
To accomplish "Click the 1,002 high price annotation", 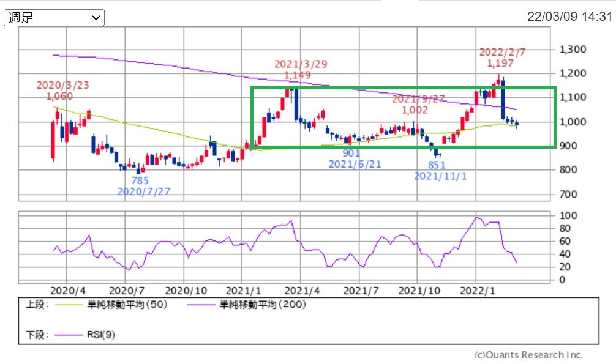I will click(x=415, y=110).
